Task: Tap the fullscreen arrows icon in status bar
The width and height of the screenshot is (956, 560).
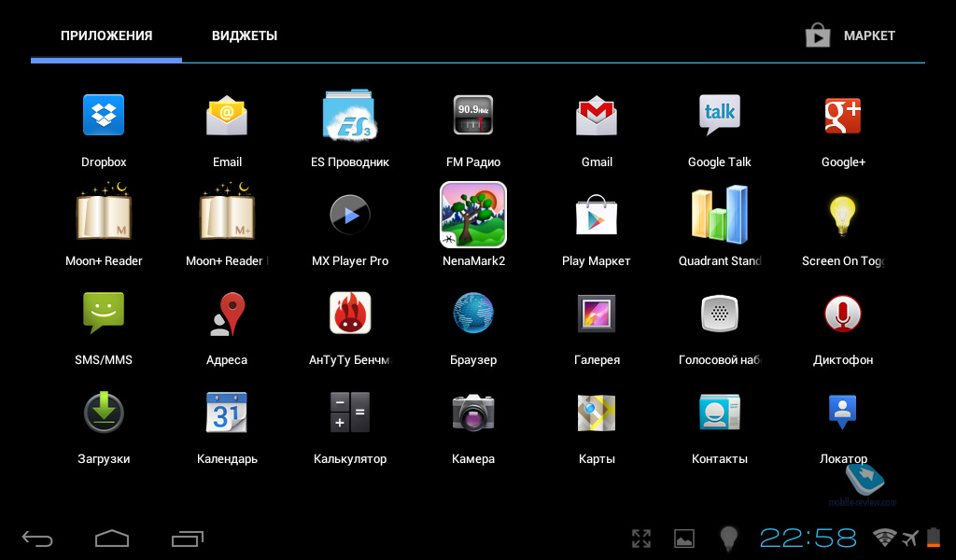Action: [641, 539]
